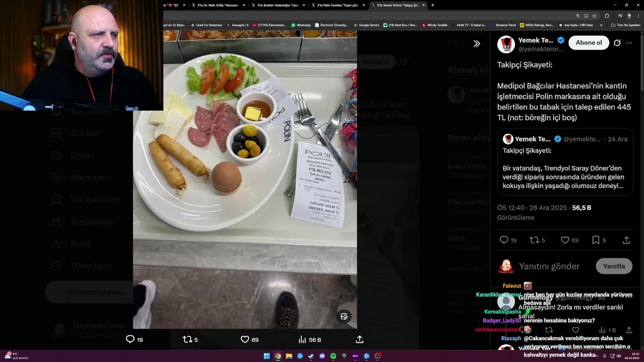644x362 pixels.
Task: Click the image edit icon on photo corner
Action: pos(344,316)
